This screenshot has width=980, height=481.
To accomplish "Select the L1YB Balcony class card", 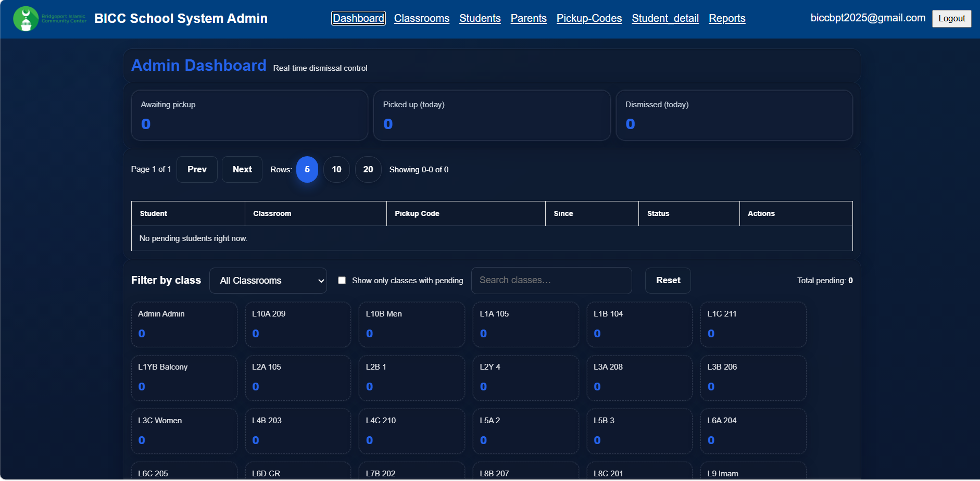I will (184, 378).
